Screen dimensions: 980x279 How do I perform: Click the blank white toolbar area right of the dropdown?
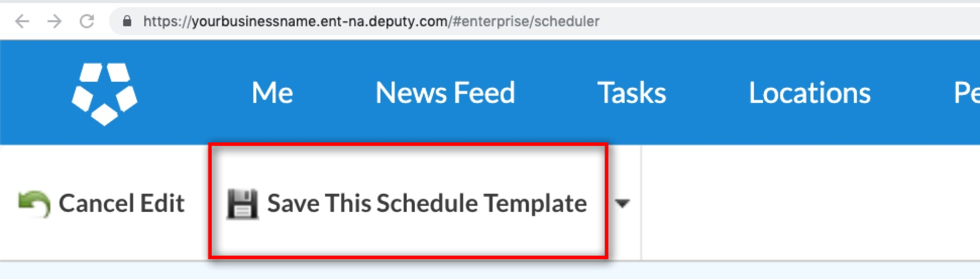pyautogui.click(x=807, y=203)
